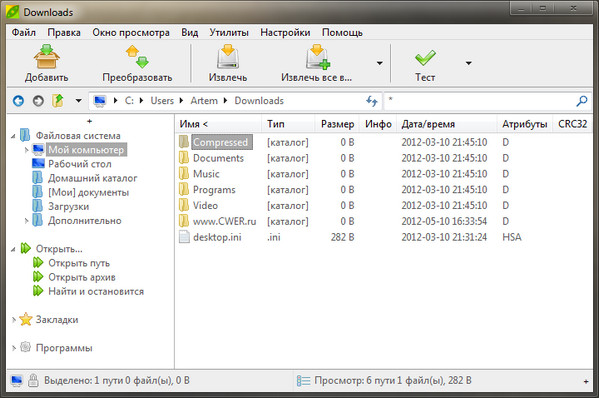
Task: Sort by the Дата/время column header
Action: pos(447,124)
